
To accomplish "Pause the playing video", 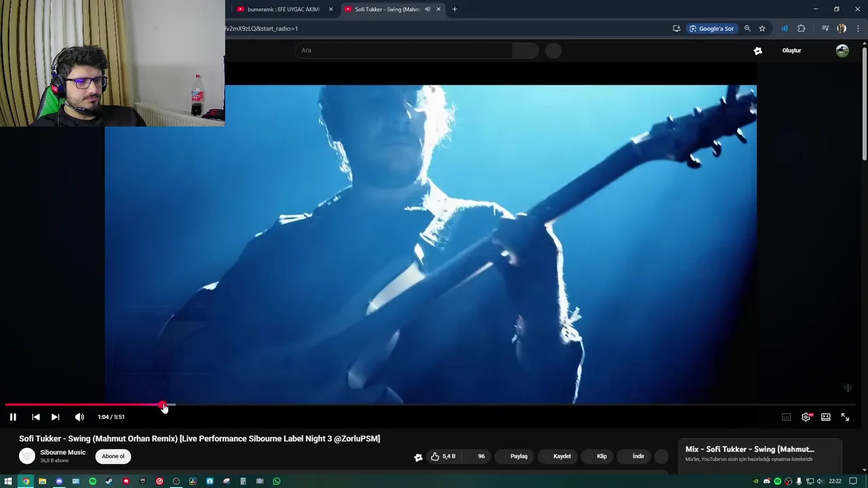I will pos(13,417).
